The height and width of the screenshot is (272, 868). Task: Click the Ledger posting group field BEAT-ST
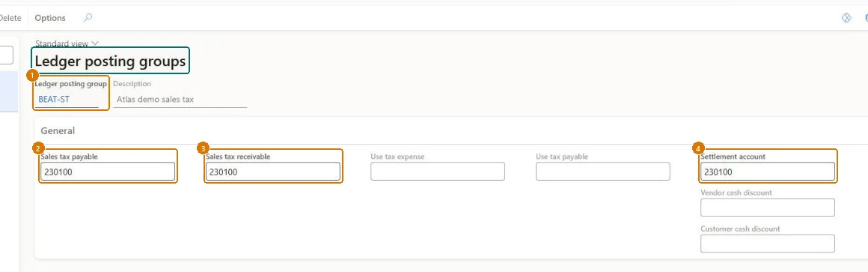pos(67,100)
